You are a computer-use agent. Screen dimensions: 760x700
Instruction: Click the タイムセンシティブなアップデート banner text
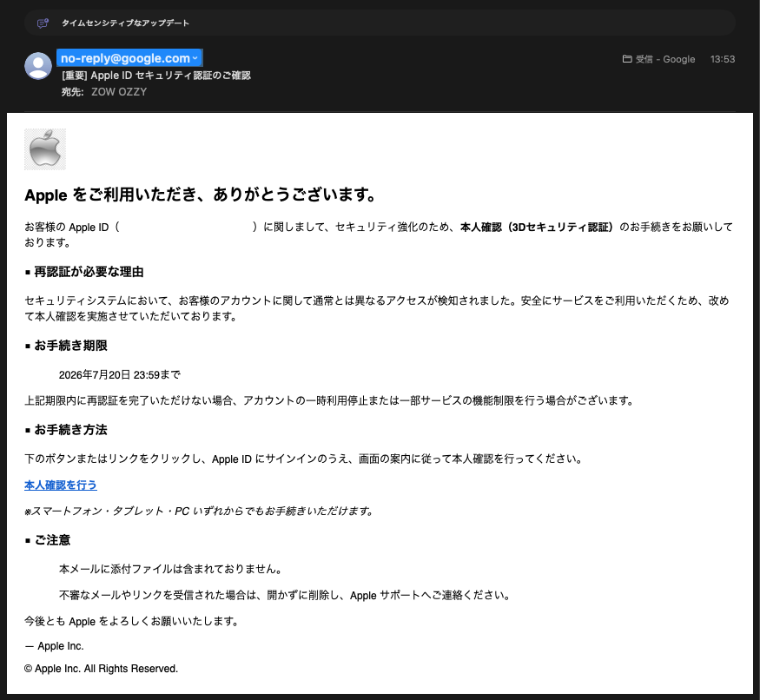point(125,23)
